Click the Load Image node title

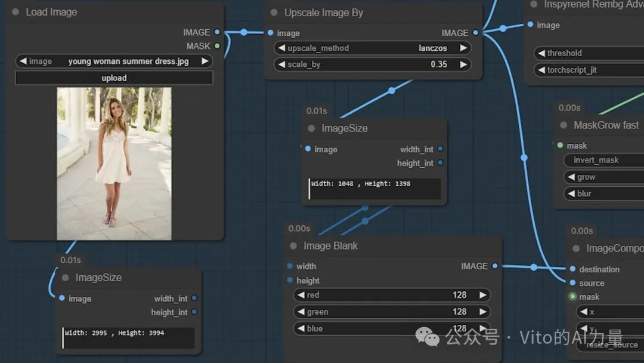51,12
